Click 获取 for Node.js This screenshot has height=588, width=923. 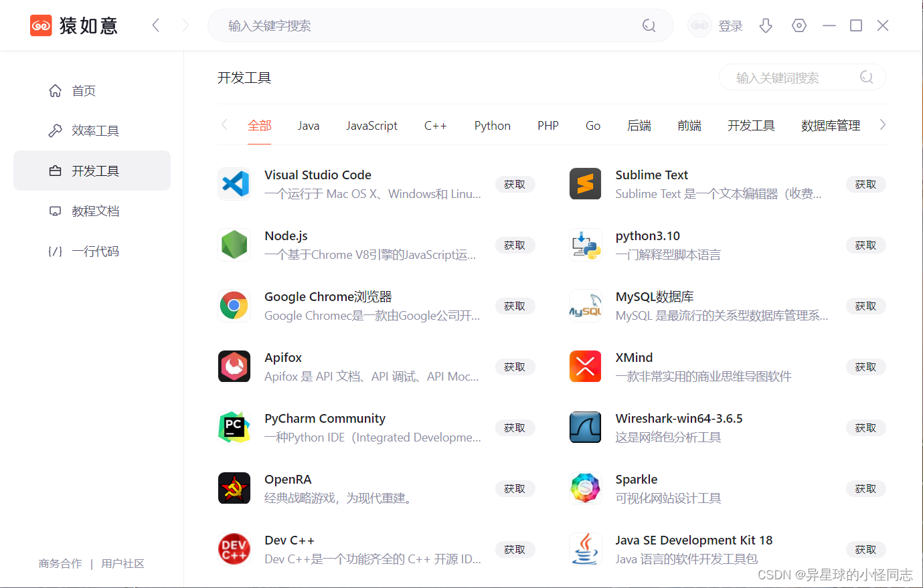point(515,246)
